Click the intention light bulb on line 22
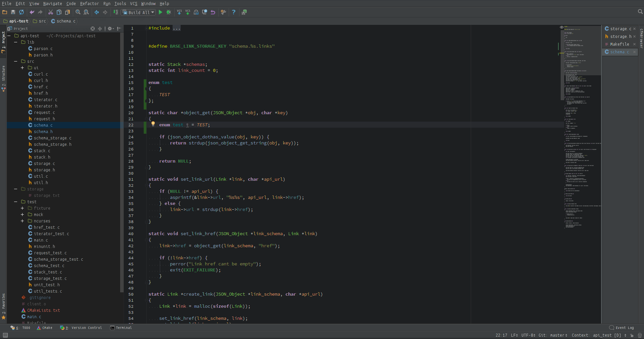This screenshot has width=644, height=339. (x=153, y=124)
